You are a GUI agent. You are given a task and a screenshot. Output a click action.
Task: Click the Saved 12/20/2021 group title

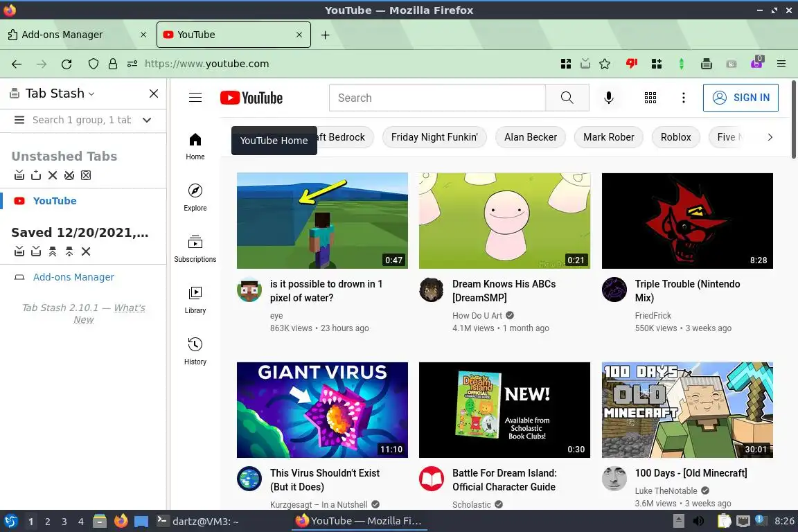coord(80,233)
